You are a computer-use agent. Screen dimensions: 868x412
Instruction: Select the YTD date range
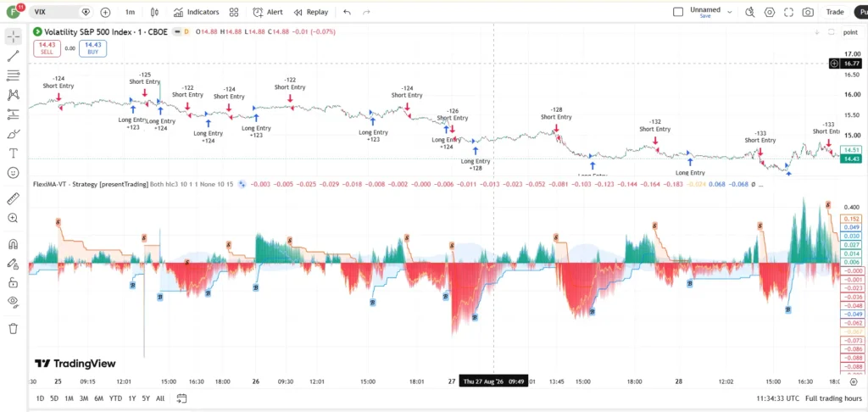pyautogui.click(x=115, y=398)
